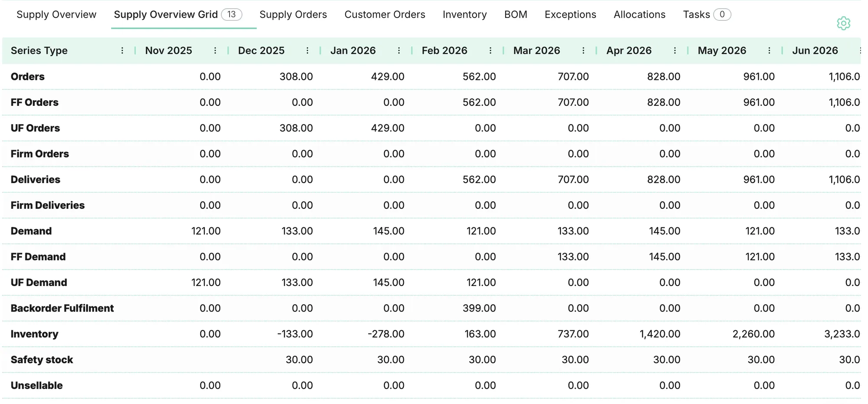Select the FF Demand row label
Image resolution: width=868 pixels, height=404 pixels.
[x=38, y=257]
